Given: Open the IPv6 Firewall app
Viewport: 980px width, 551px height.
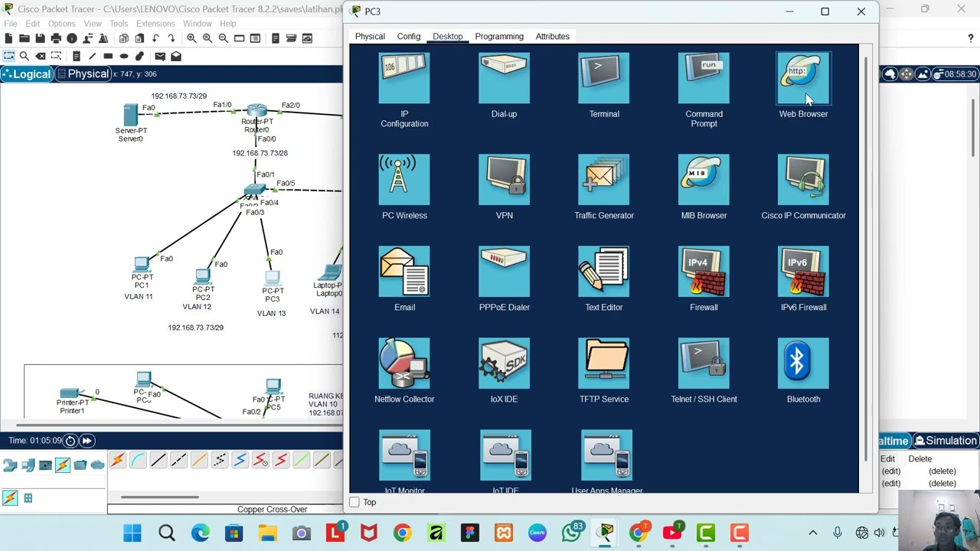Looking at the screenshot, I should (803, 272).
